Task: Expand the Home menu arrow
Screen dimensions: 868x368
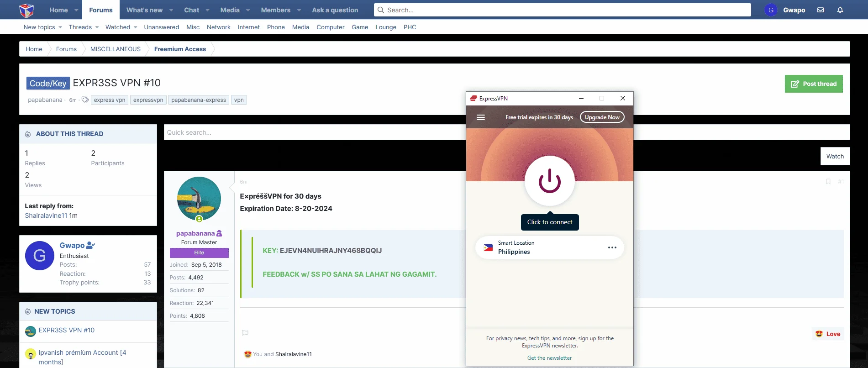Action: pyautogui.click(x=76, y=10)
